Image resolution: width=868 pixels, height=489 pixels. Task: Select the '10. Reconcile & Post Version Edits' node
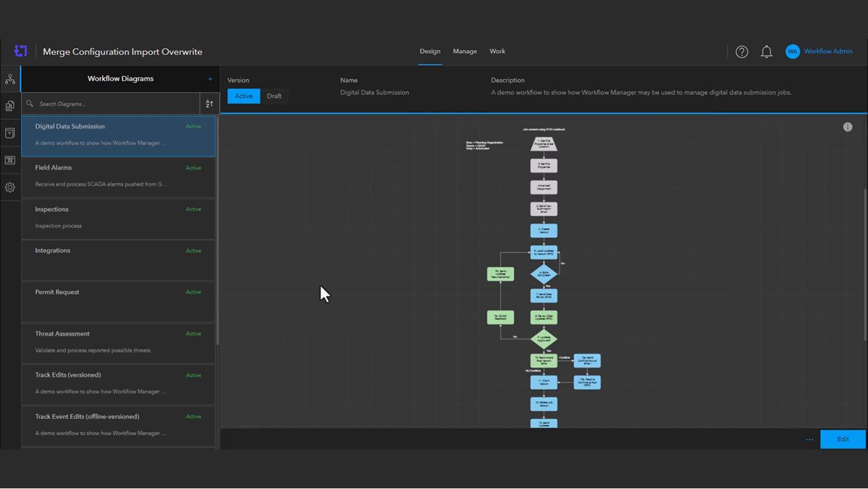(x=544, y=361)
